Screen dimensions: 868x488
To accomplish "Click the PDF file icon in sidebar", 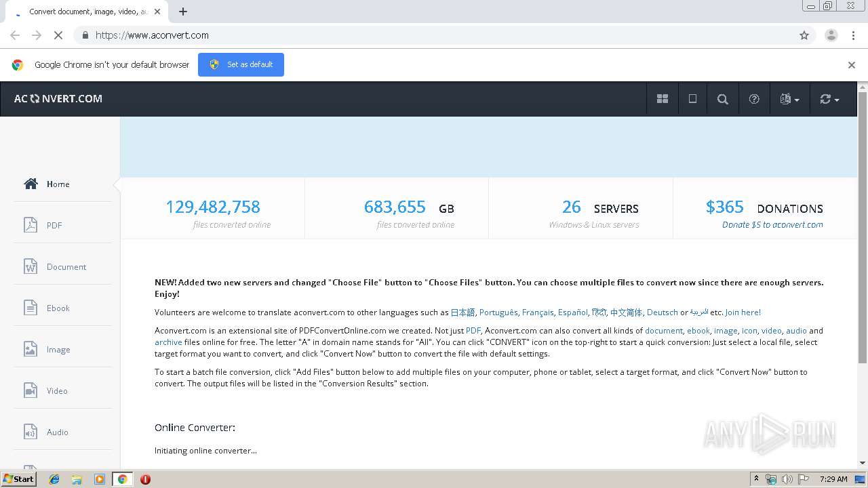I will pos(31,225).
